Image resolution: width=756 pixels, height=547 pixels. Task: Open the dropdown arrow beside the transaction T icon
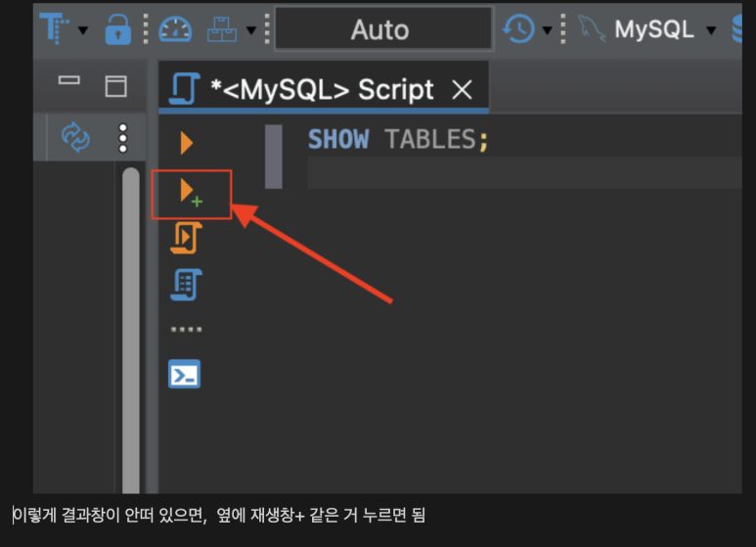[x=83, y=31]
